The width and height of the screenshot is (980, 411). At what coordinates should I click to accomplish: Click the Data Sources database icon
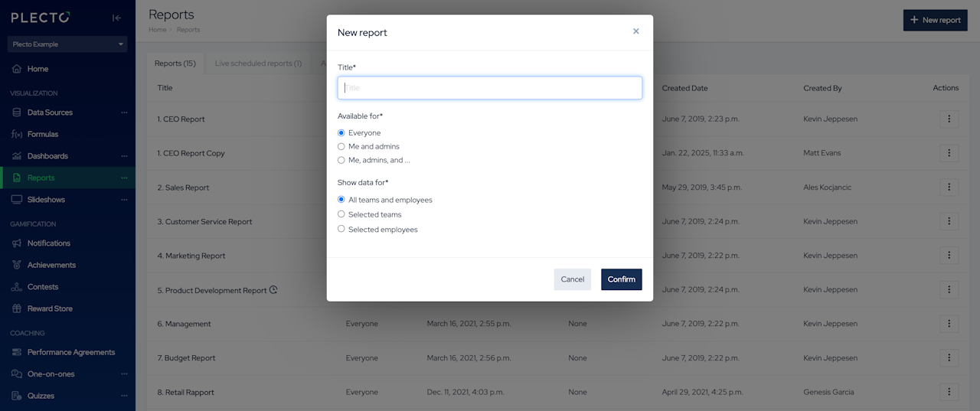pyautogui.click(x=17, y=113)
